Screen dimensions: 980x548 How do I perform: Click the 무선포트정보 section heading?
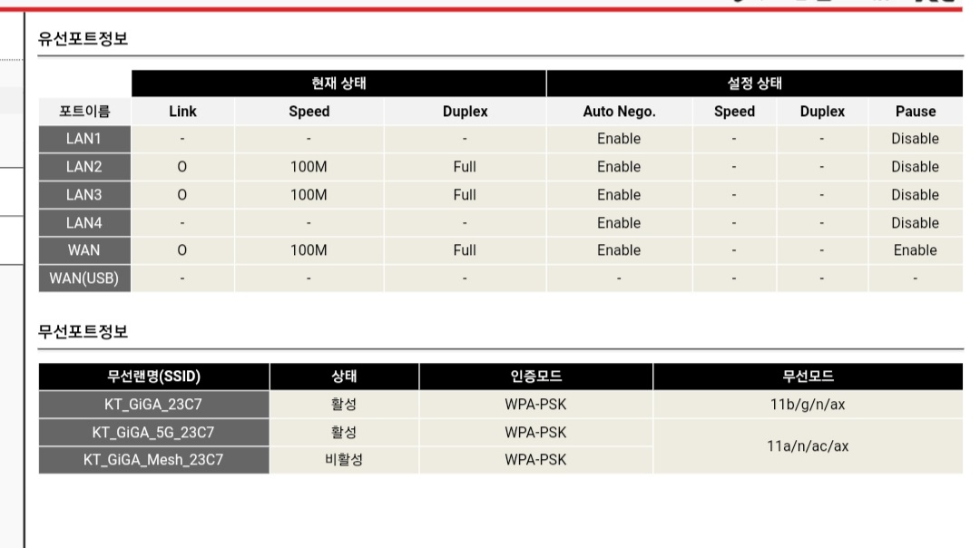click(x=83, y=332)
